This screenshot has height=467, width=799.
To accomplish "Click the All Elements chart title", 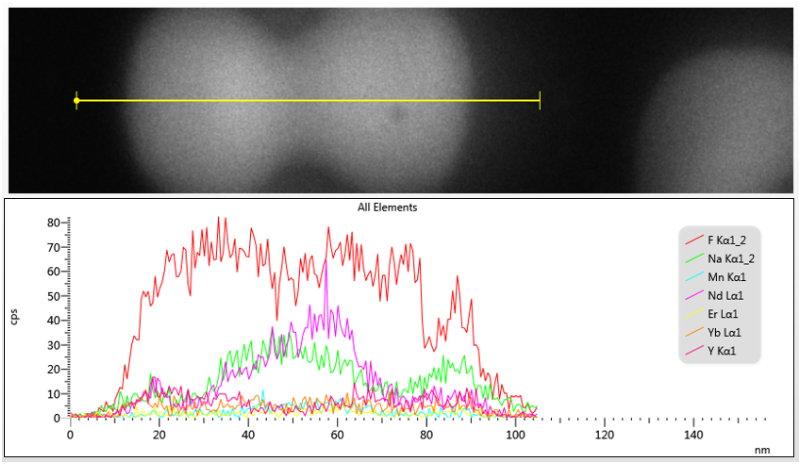I will 387,207.
